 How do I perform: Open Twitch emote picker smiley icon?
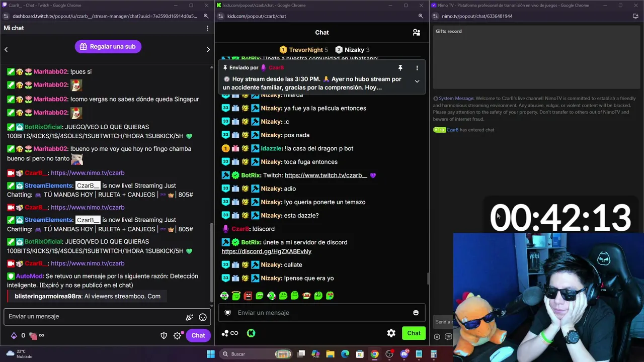coord(203,317)
